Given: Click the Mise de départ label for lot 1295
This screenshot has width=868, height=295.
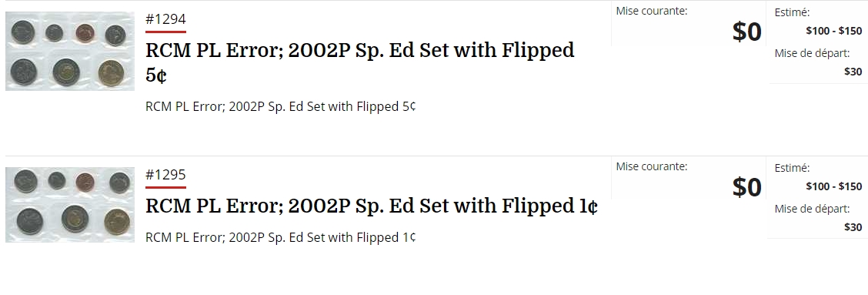Looking at the screenshot, I should [x=812, y=209].
